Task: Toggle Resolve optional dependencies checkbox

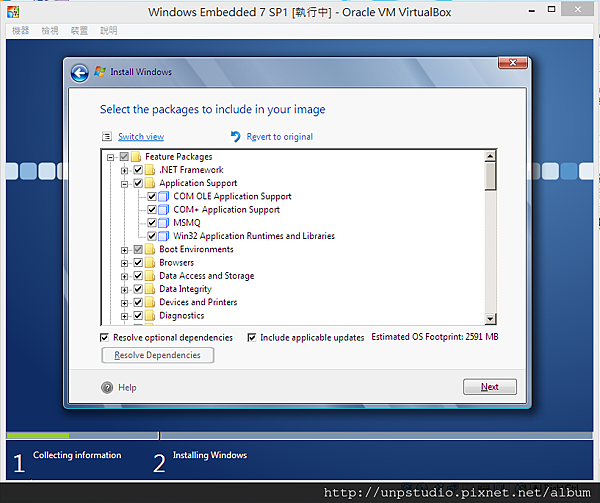Action: tap(104, 337)
